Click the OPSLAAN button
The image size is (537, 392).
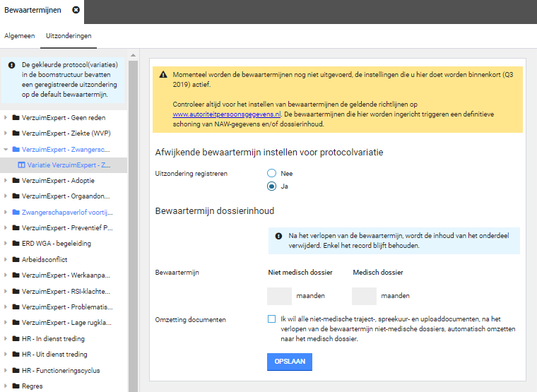pyautogui.click(x=289, y=362)
